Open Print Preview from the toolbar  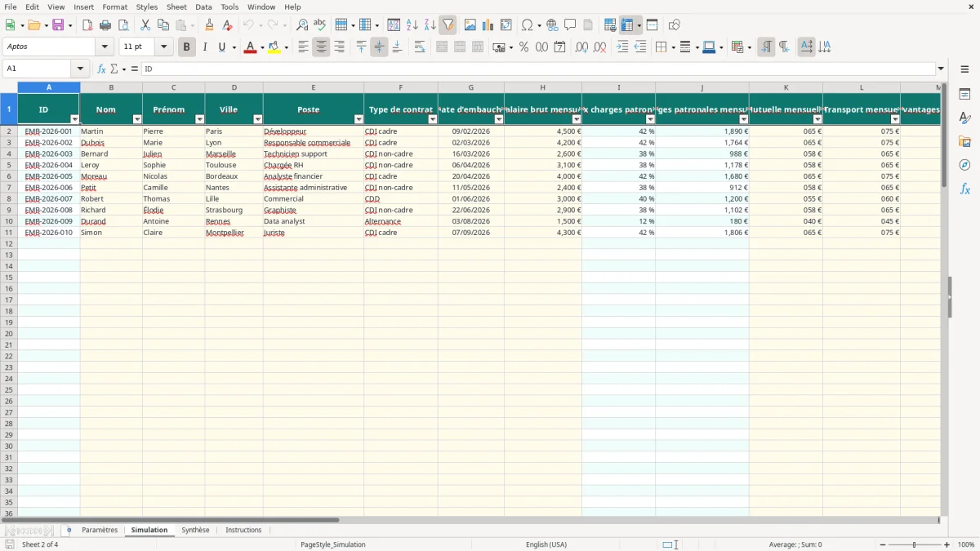pyautogui.click(x=123, y=25)
